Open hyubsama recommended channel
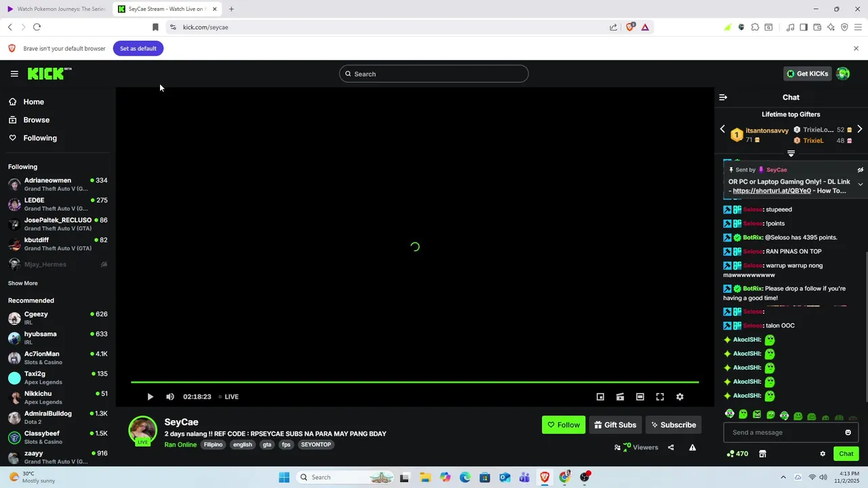The height and width of the screenshot is (488, 868). click(x=57, y=338)
